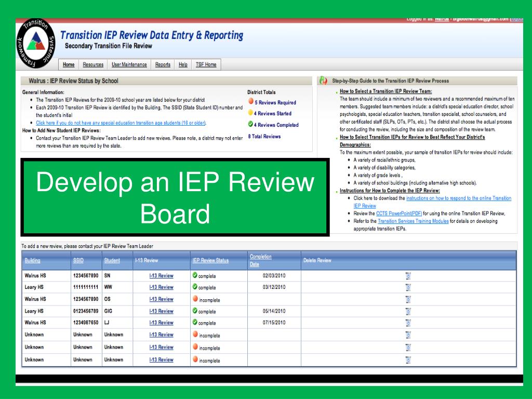
Task: Delete the review for student LJ
Action: 408,323
